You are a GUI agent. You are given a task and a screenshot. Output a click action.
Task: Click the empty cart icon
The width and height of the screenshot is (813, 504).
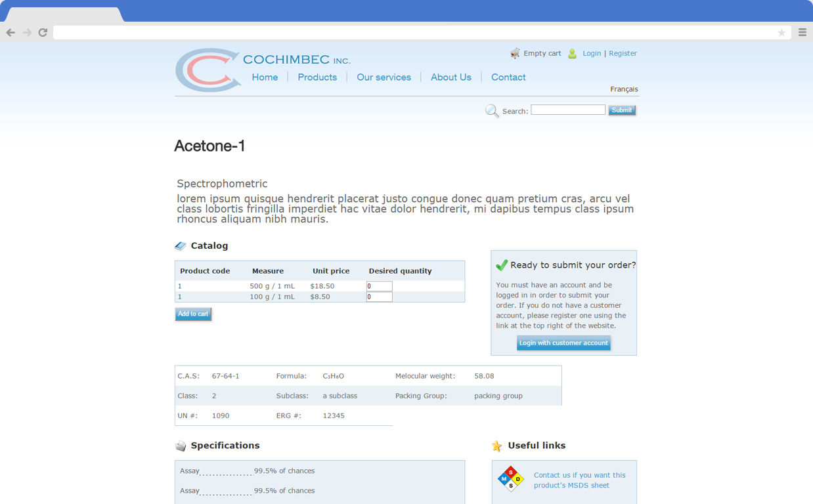point(516,53)
